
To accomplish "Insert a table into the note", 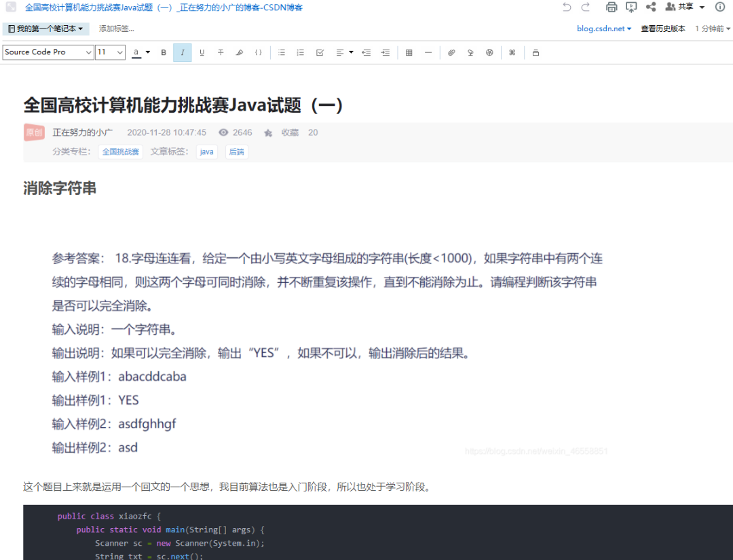I will point(409,52).
